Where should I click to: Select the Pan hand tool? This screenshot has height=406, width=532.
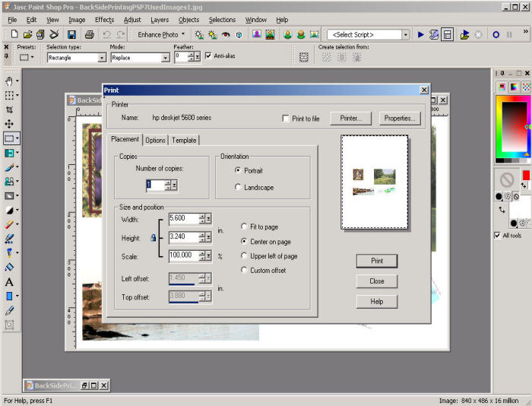click(x=9, y=81)
